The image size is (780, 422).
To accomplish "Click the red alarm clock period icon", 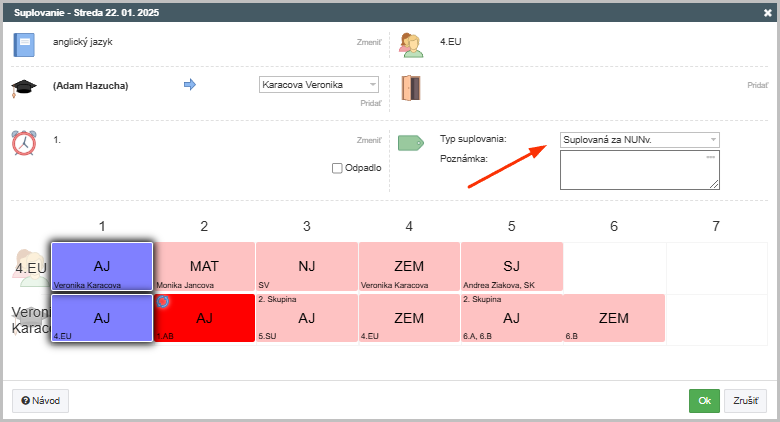I will (x=24, y=143).
